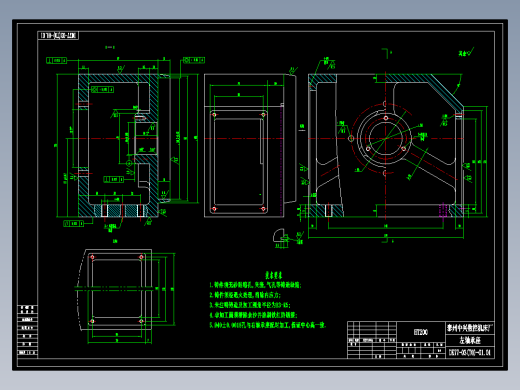Select the part name text 左轴承座

(x=470, y=340)
